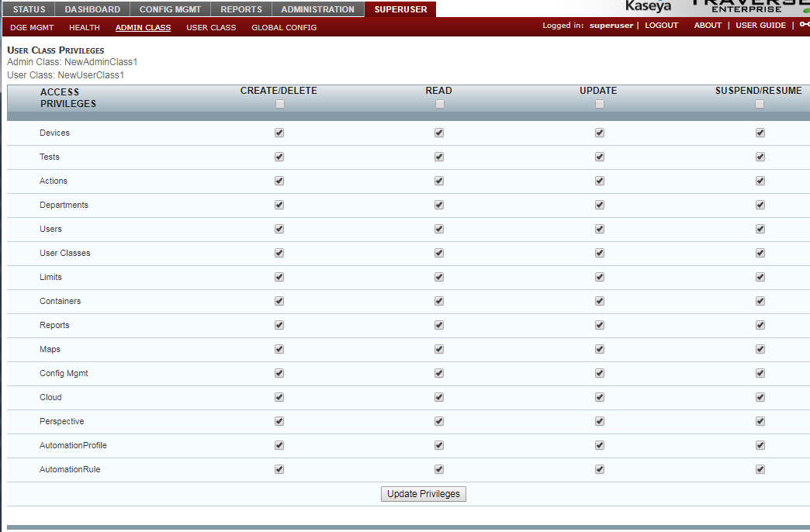Uncheck Read privilege for Devices
The height and width of the screenshot is (532, 810).
pyautogui.click(x=439, y=133)
